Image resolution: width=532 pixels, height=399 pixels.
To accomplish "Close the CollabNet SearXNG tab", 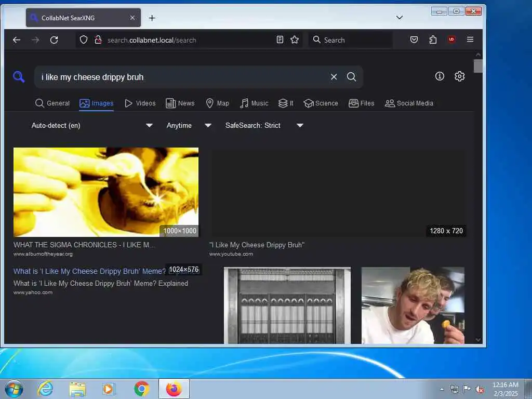I will click(x=132, y=18).
